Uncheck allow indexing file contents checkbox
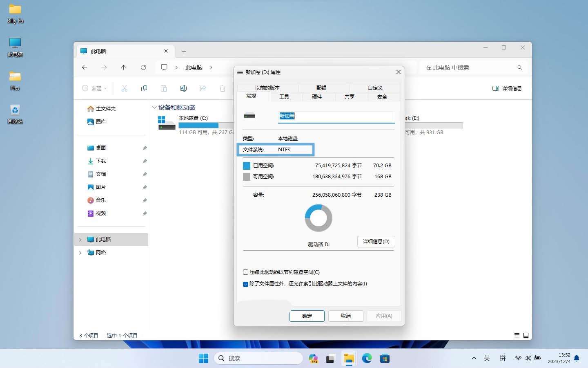Image resolution: width=588 pixels, height=368 pixels. (245, 284)
